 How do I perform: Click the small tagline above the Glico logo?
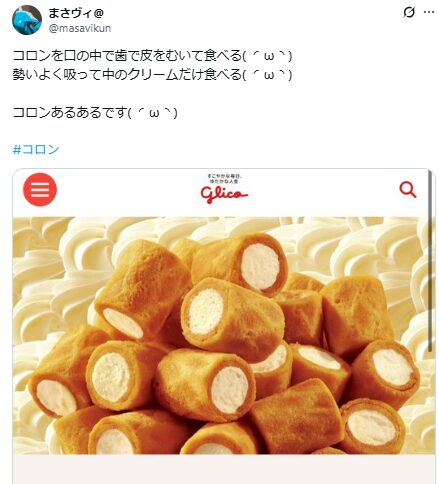pyautogui.click(x=224, y=178)
